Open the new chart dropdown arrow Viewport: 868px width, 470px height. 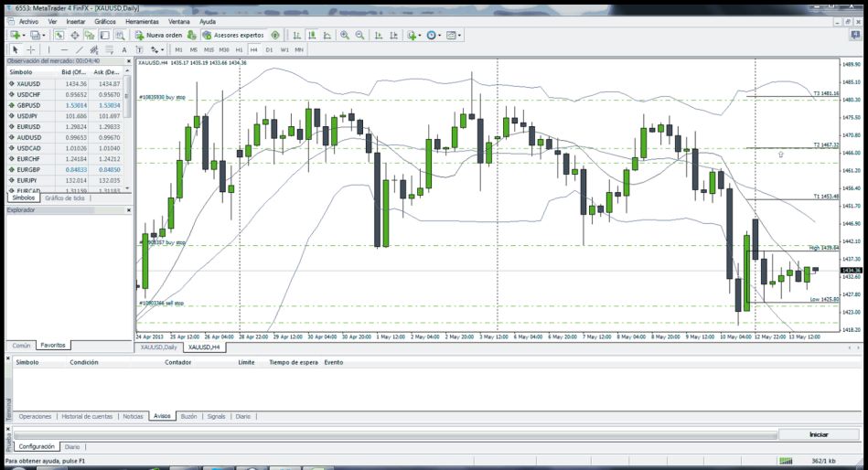(24, 35)
